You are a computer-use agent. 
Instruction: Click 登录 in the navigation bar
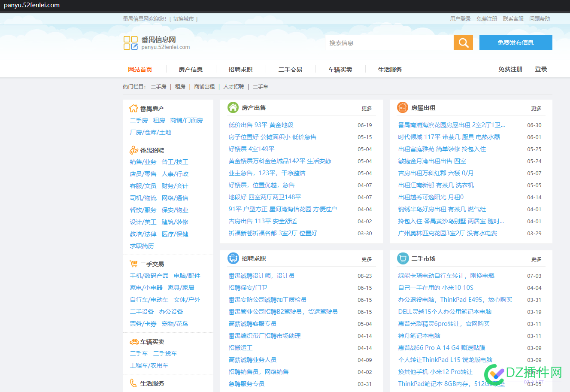pos(541,69)
